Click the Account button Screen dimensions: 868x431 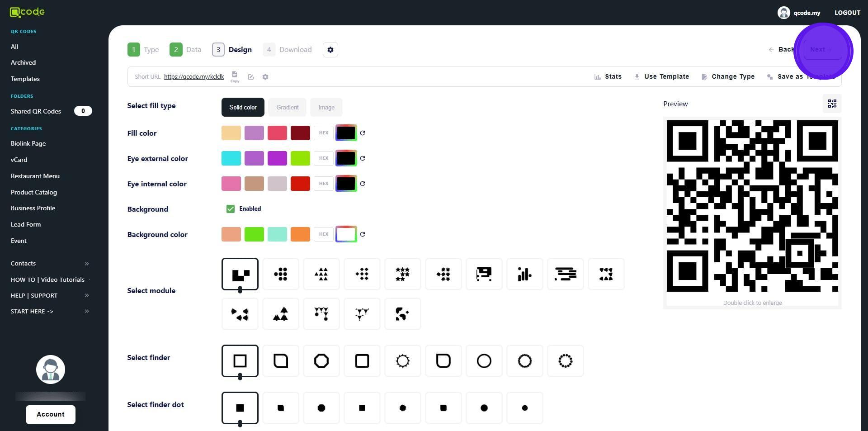tap(51, 415)
